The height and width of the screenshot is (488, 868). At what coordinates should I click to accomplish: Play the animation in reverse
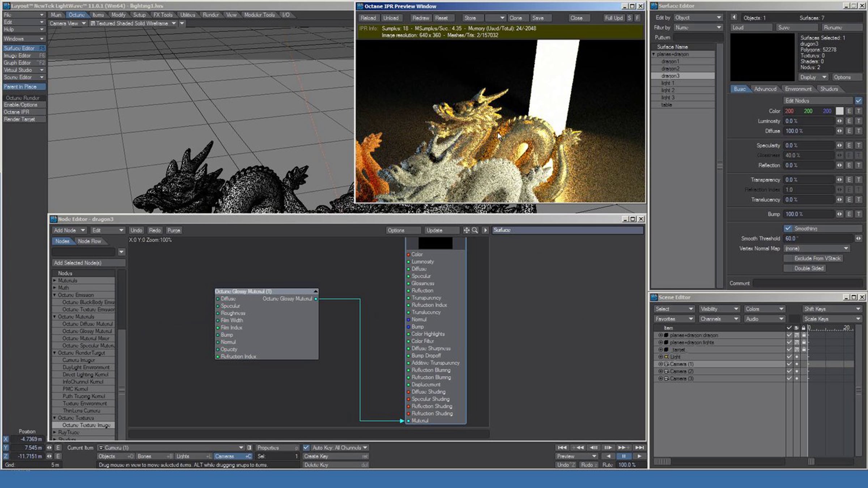[x=608, y=456]
